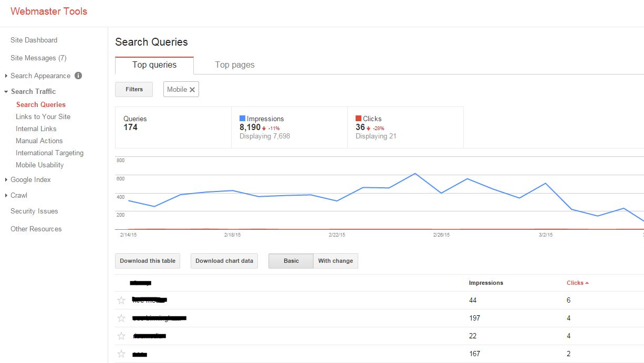
Task: Remove the Mobile filter with X
Action: 192,90
